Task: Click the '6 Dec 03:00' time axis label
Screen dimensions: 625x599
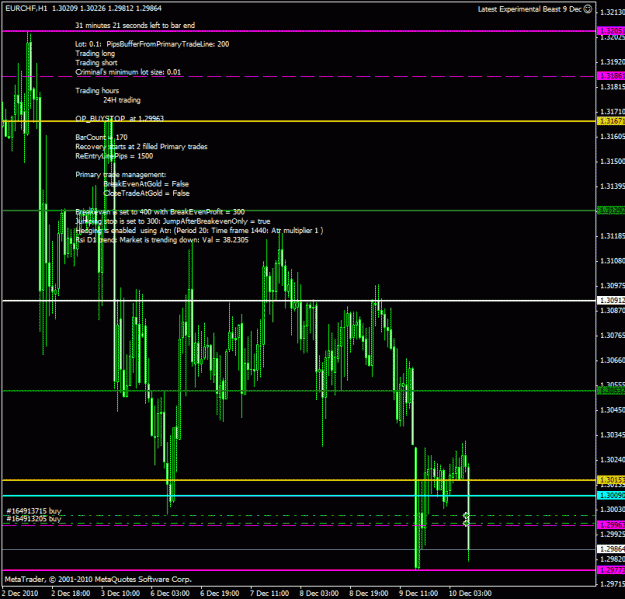Action: pyautogui.click(x=170, y=593)
